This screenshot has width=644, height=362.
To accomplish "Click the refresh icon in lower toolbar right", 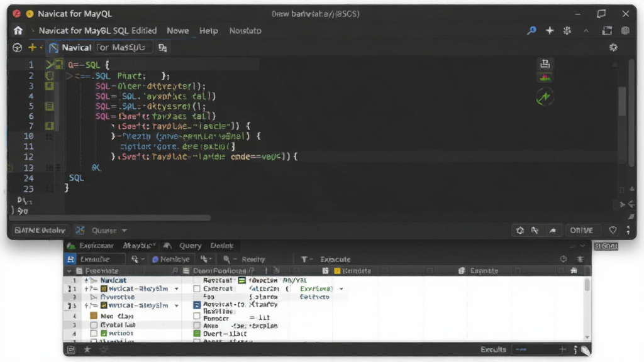I will click(563, 259).
